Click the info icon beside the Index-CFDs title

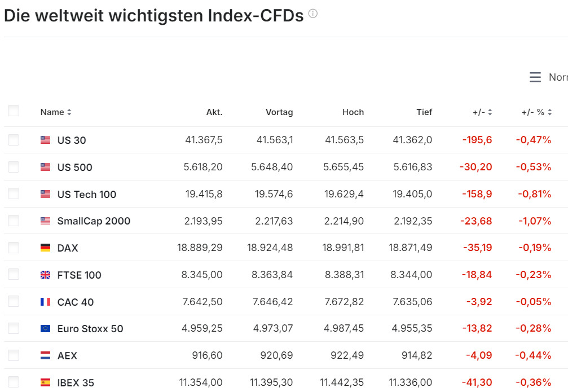313,14
